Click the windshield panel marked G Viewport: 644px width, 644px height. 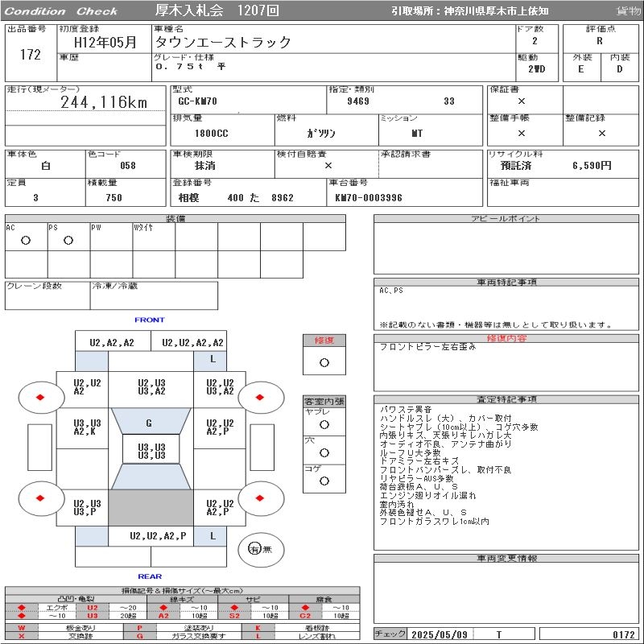[x=149, y=423]
